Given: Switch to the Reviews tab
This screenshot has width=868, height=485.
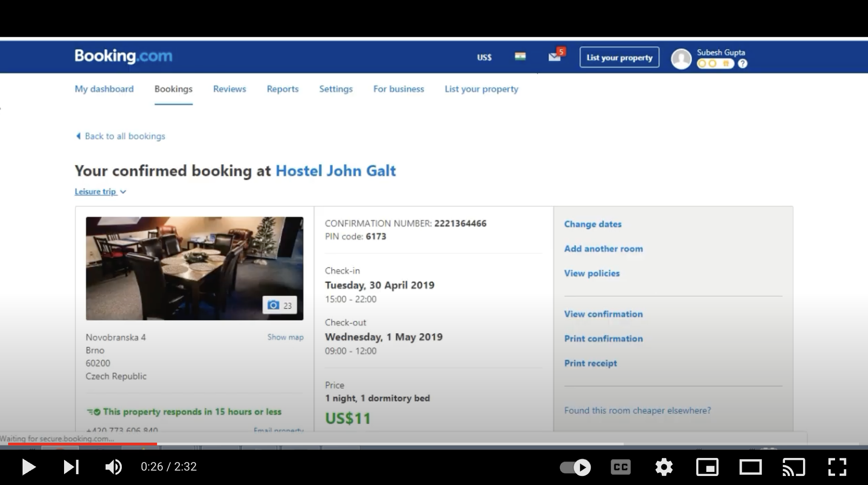Looking at the screenshot, I should [x=230, y=89].
